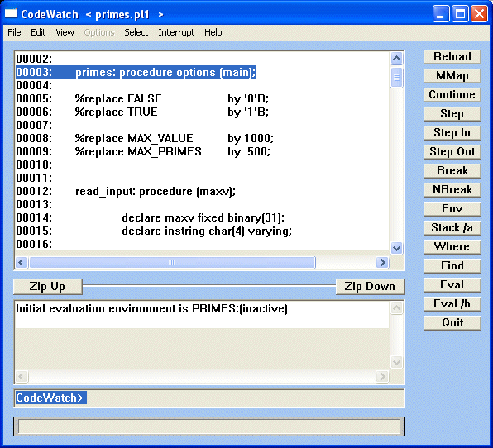Open the Help menu
Viewport: 493px width, 448px height.
click(213, 32)
